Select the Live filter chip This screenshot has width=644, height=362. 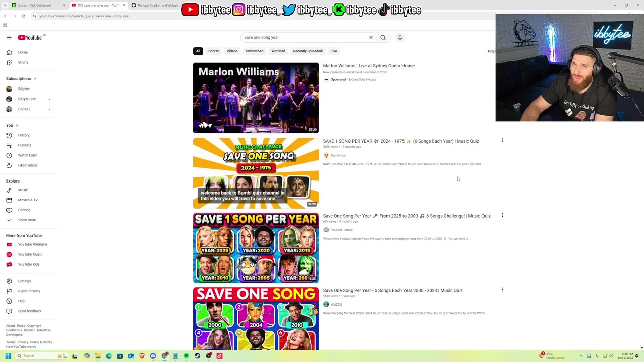click(x=334, y=51)
